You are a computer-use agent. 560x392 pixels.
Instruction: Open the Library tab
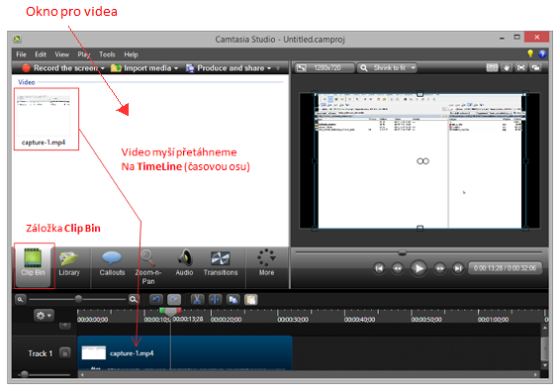point(69,264)
